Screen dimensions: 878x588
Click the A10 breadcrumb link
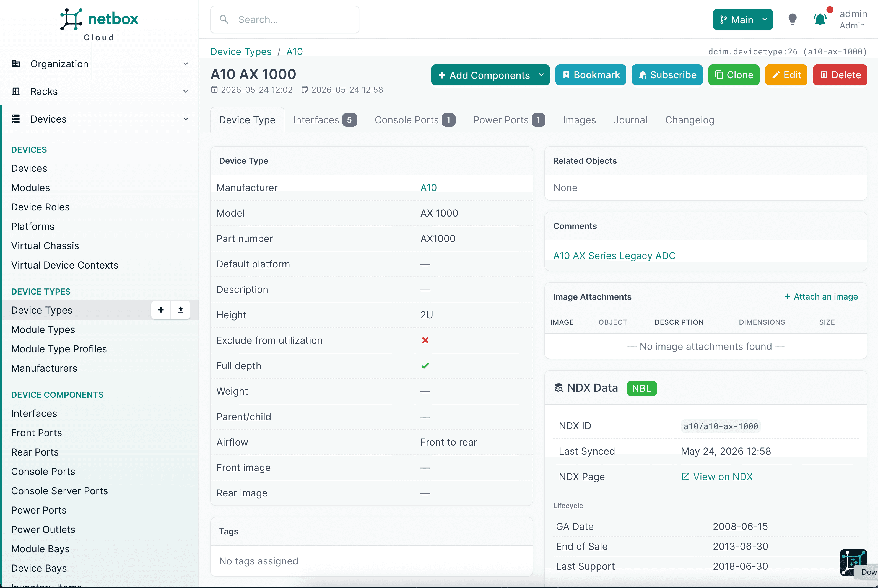294,51
